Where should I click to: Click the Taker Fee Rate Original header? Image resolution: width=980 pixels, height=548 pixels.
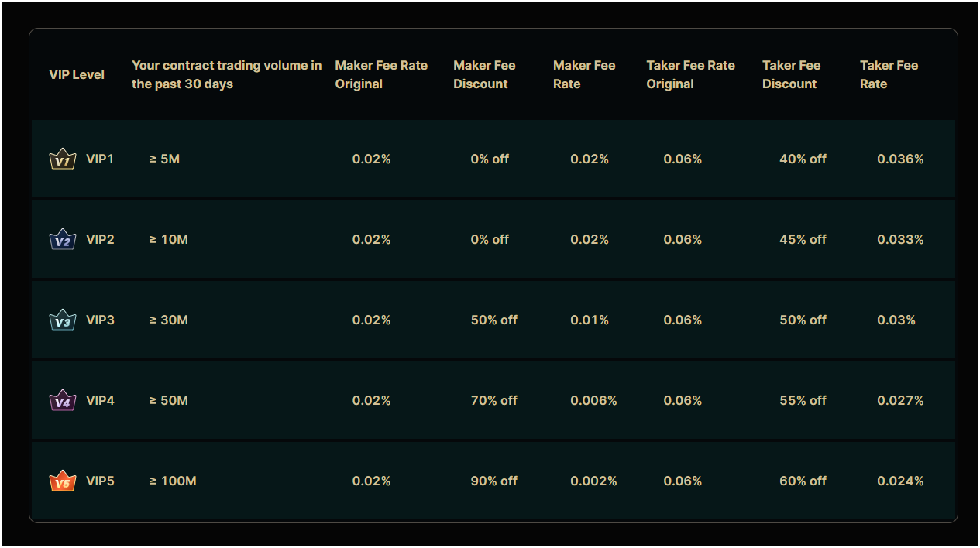point(691,74)
